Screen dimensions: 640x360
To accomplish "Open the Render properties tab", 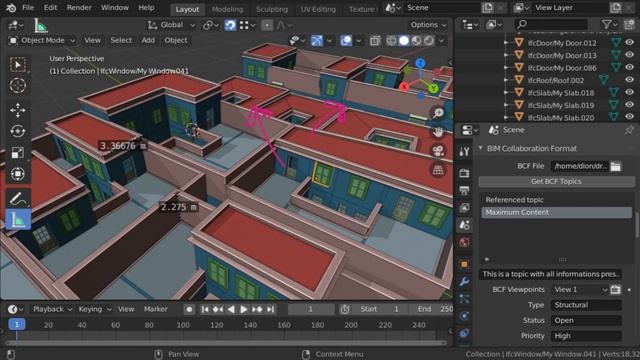I will click(464, 173).
